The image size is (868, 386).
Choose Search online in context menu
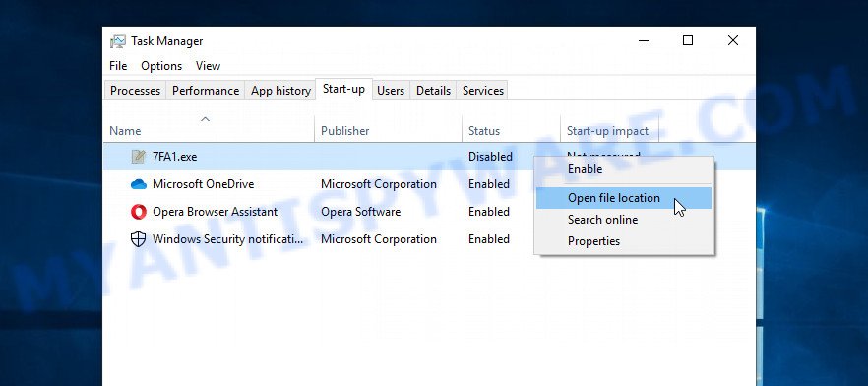(623, 220)
